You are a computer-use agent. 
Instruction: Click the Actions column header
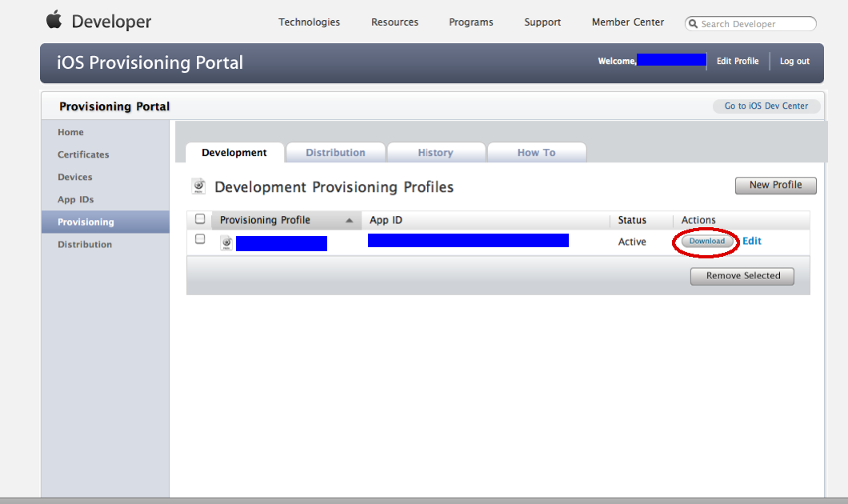click(x=698, y=220)
